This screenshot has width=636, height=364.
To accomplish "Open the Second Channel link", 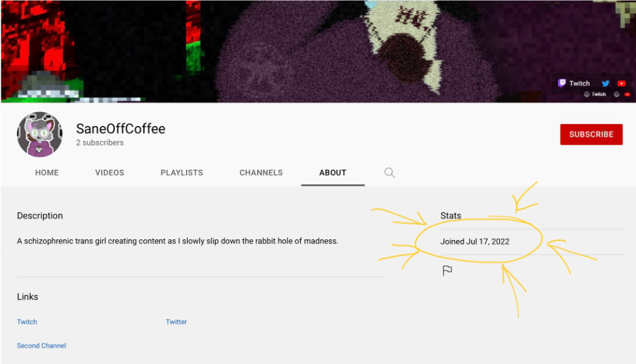I will click(x=41, y=346).
